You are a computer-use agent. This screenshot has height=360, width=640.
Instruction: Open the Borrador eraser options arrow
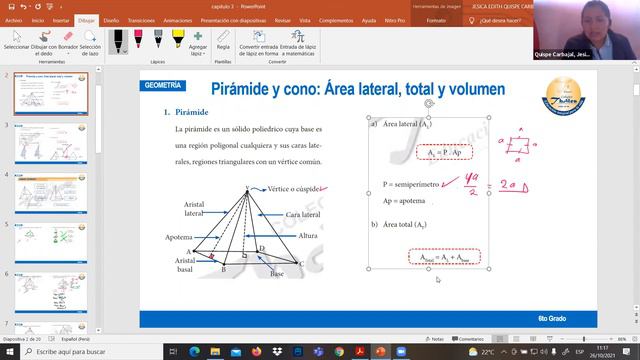68,53
